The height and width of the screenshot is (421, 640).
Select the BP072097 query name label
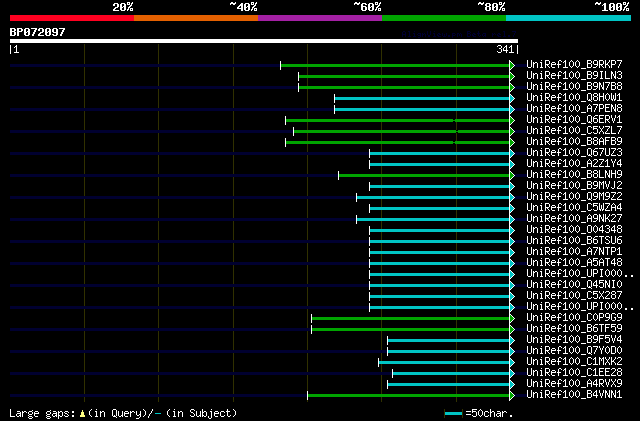tap(37, 32)
